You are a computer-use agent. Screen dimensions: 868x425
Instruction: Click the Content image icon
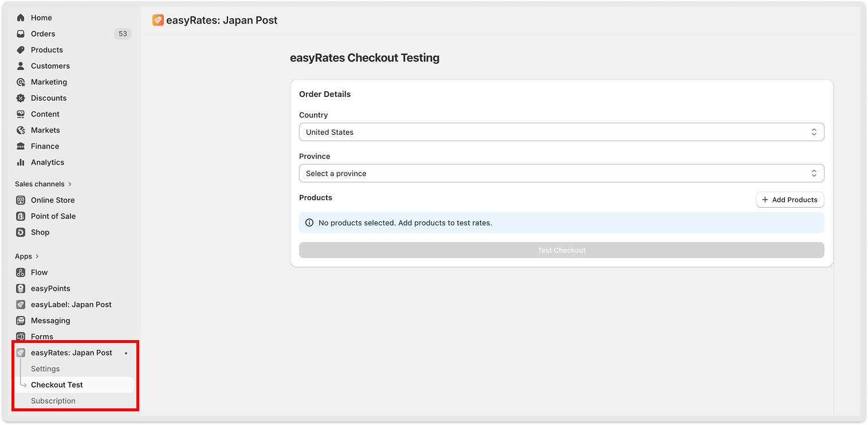[x=21, y=114]
